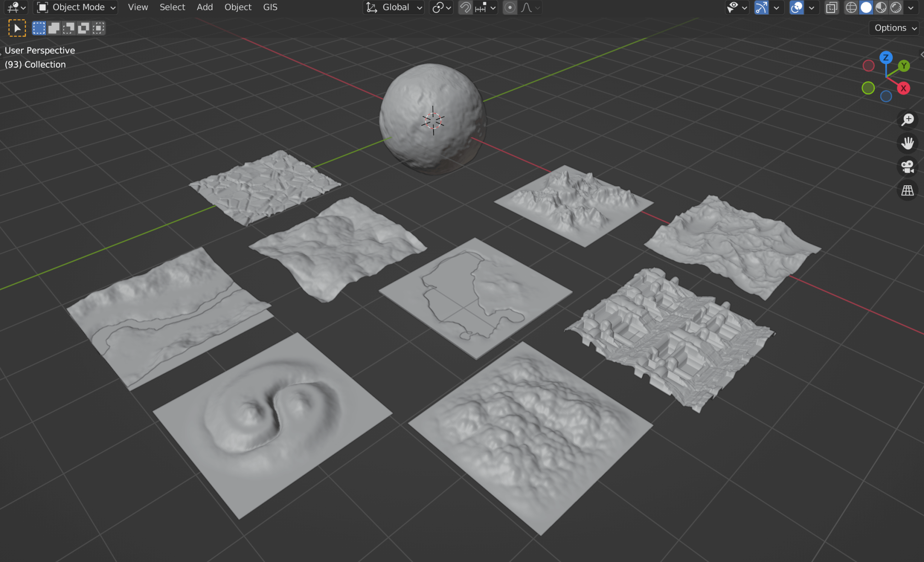Select the sharp mountain peaks terrain
924x562 pixels.
[573, 205]
